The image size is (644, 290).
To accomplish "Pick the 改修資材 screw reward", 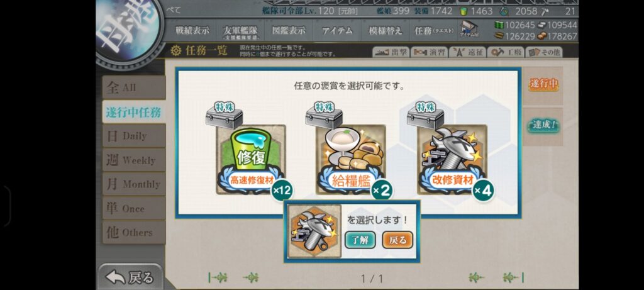I will [x=452, y=159].
